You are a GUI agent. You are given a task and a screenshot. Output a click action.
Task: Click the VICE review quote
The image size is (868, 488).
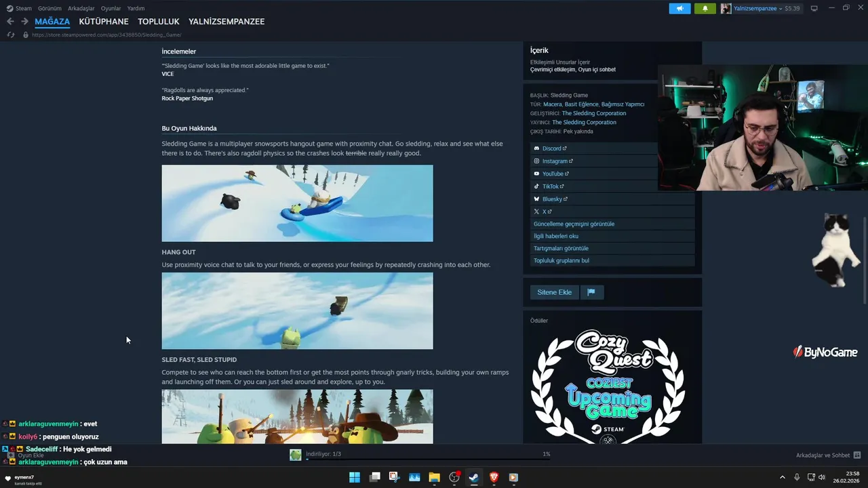pyautogui.click(x=245, y=66)
